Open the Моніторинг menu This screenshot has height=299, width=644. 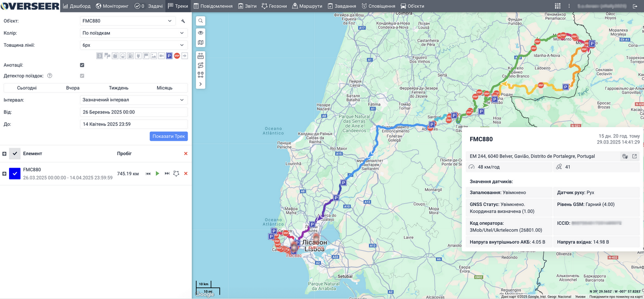(112, 6)
